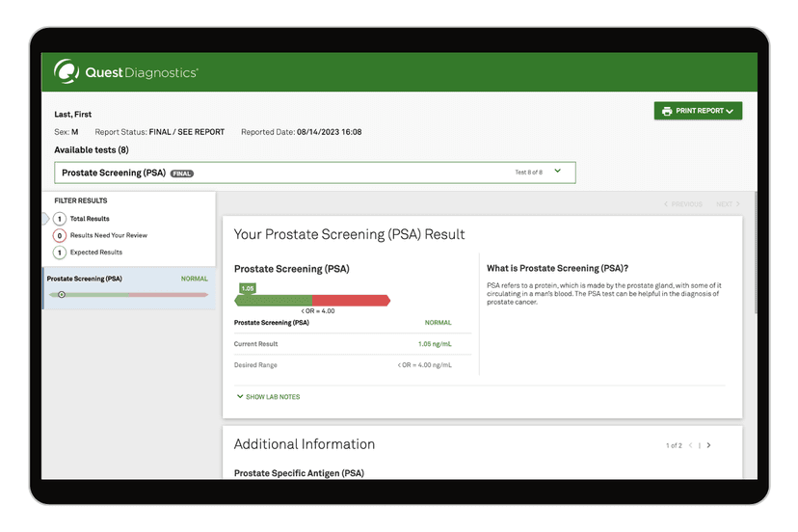Go to the Previous test

pos(683,204)
